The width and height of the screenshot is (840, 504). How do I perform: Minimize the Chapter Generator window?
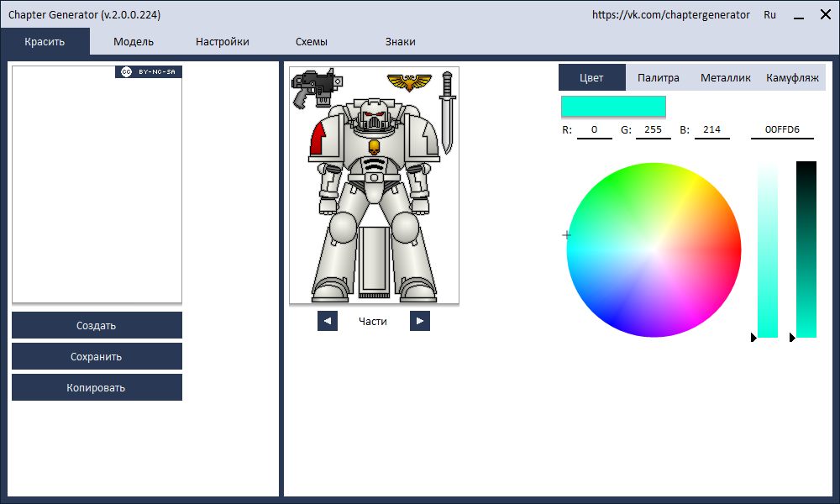799,15
